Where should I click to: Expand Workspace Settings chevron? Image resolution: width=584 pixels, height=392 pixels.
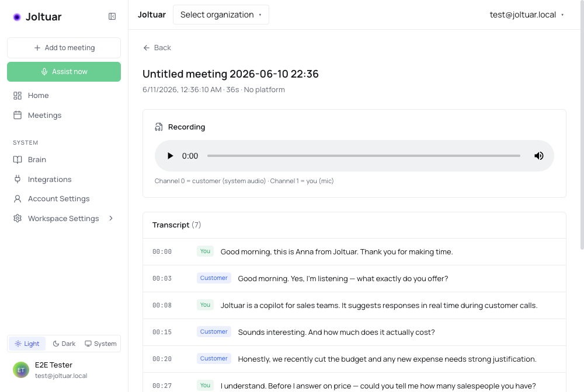(111, 218)
